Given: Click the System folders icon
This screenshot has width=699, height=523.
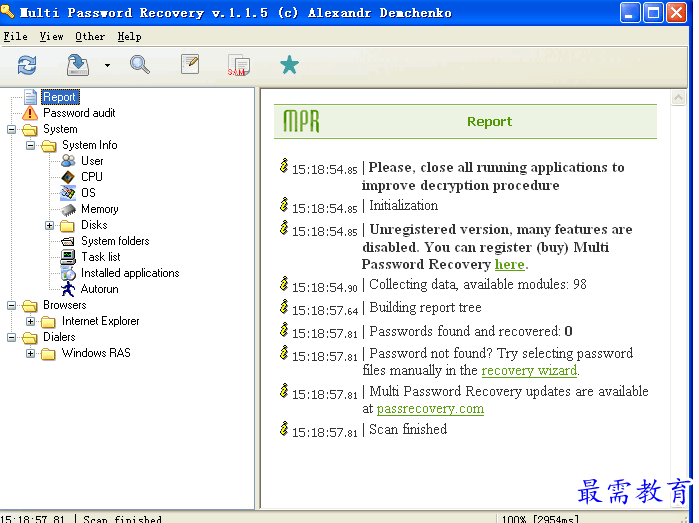Looking at the screenshot, I should [x=68, y=242].
